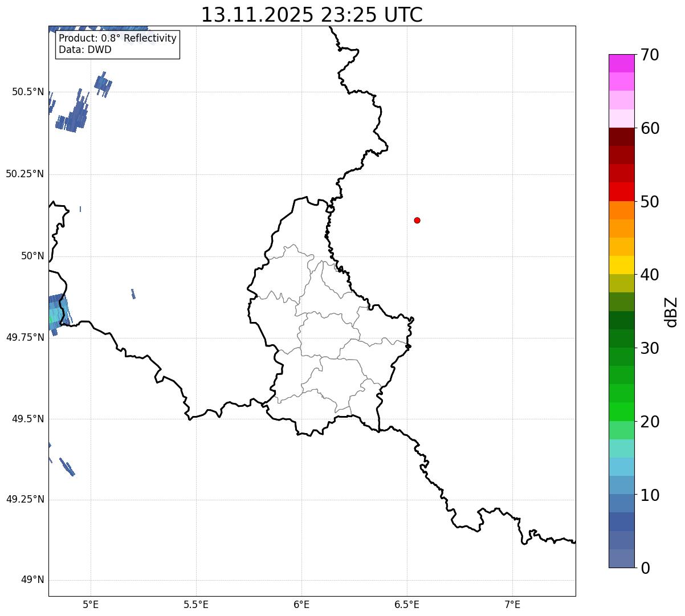
Task: Click the title "13.11.2025 23:25 UTC"
Action: [312, 15]
